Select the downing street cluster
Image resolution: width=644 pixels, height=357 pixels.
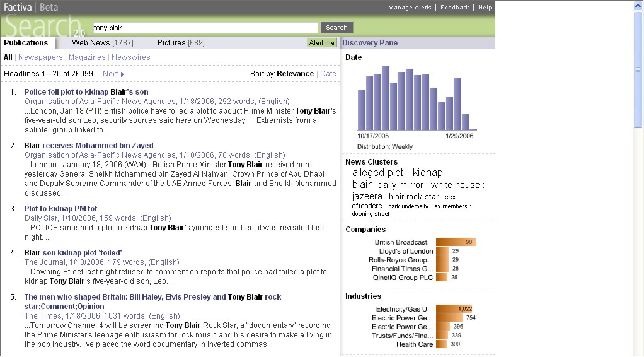(x=371, y=214)
